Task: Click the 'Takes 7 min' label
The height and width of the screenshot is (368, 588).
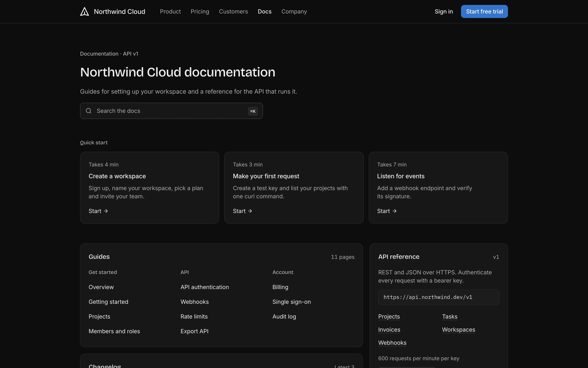Action: 392,165
